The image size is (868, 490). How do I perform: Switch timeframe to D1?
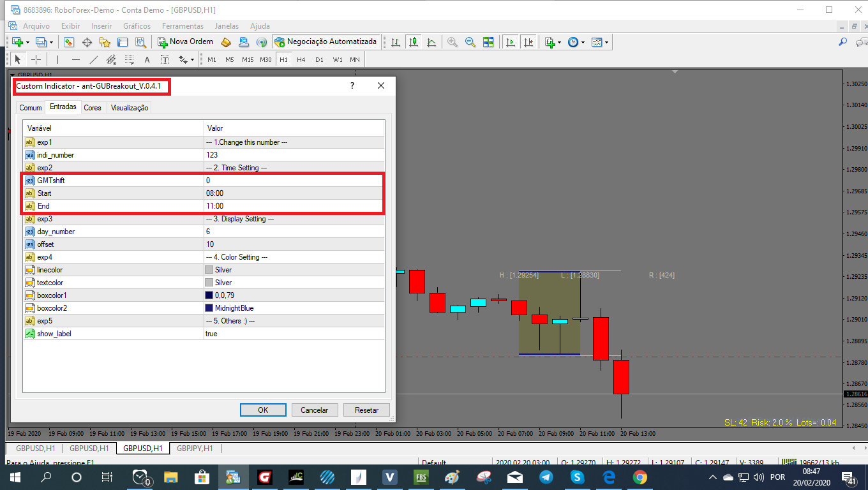(x=319, y=59)
